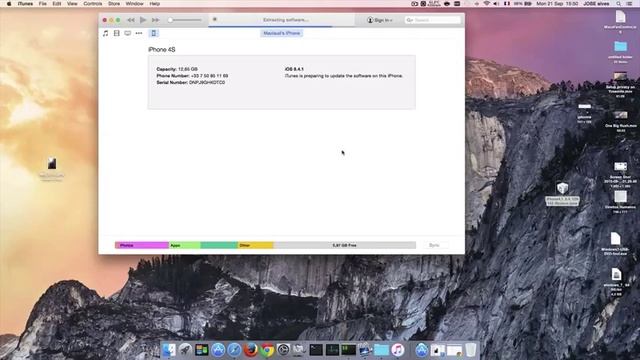The image size is (640, 360).
Task: Select the Windows7-USB-DVD-tool.exe file
Action: [616, 244]
